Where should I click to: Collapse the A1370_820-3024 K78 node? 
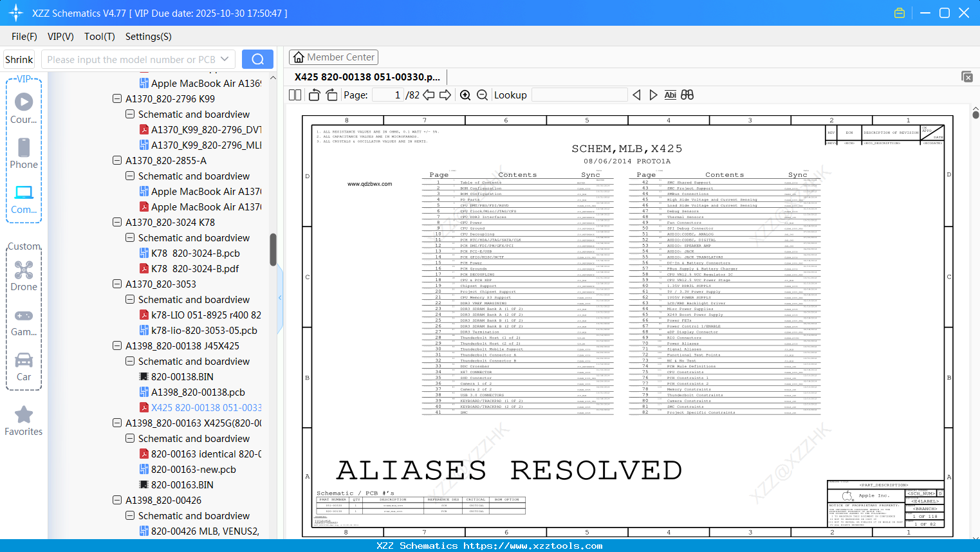coord(117,223)
